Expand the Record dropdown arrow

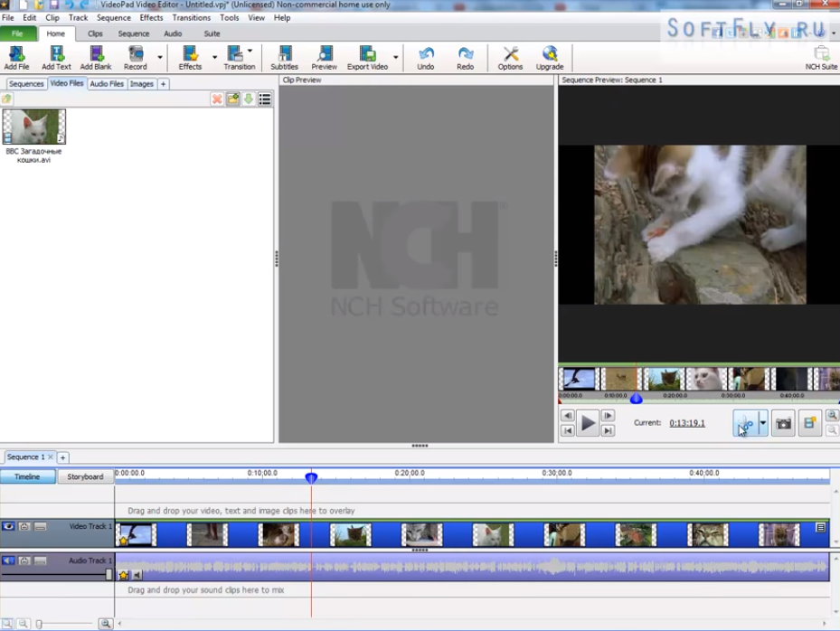(x=160, y=57)
